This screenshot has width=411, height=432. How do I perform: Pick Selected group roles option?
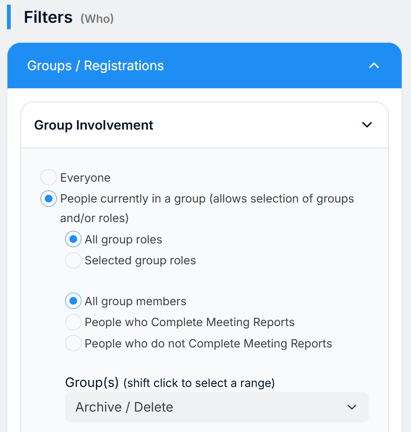click(73, 260)
